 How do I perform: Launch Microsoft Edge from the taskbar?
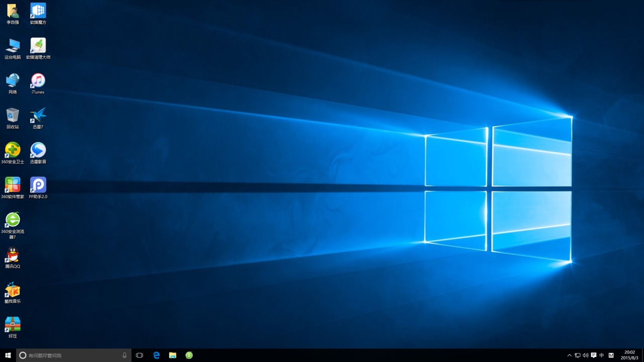(x=156, y=355)
